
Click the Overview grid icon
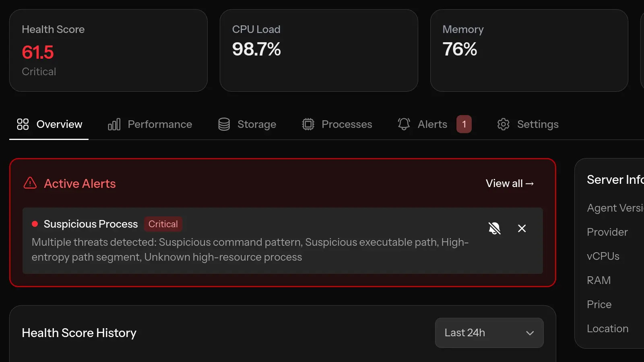23,124
